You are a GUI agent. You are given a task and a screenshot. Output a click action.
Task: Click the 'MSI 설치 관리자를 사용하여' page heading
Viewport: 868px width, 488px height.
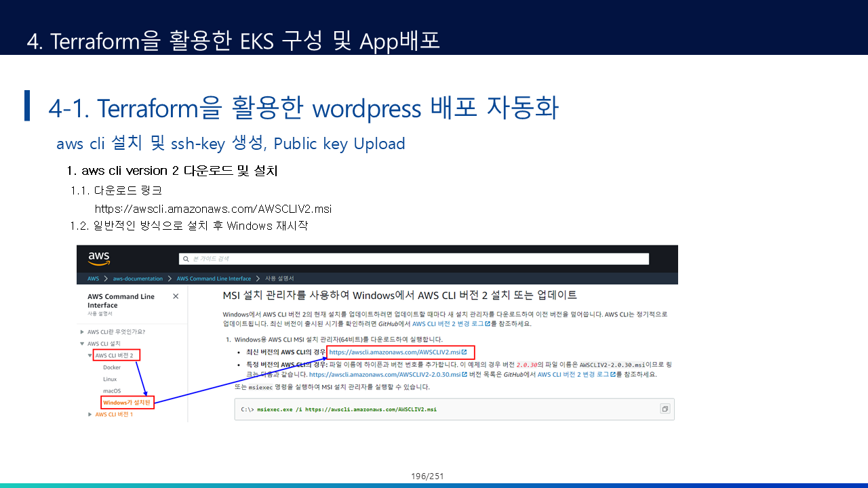(400, 296)
